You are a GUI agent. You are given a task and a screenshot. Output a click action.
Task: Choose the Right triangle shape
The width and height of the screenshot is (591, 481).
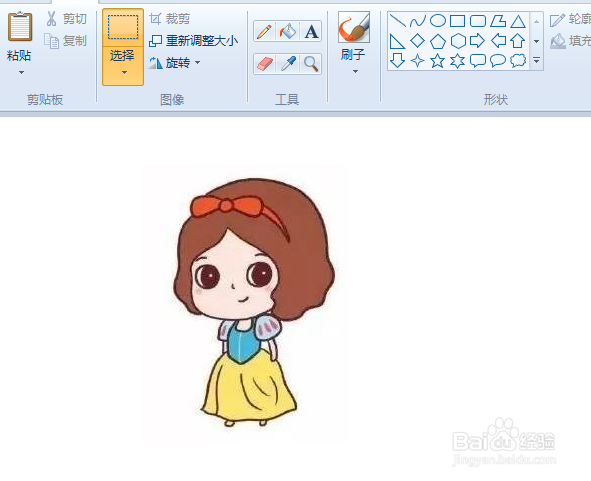tap(397, 41)
